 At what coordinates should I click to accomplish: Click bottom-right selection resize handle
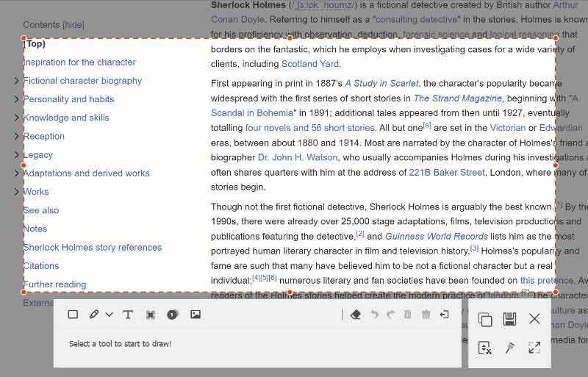tap(556, 292)
